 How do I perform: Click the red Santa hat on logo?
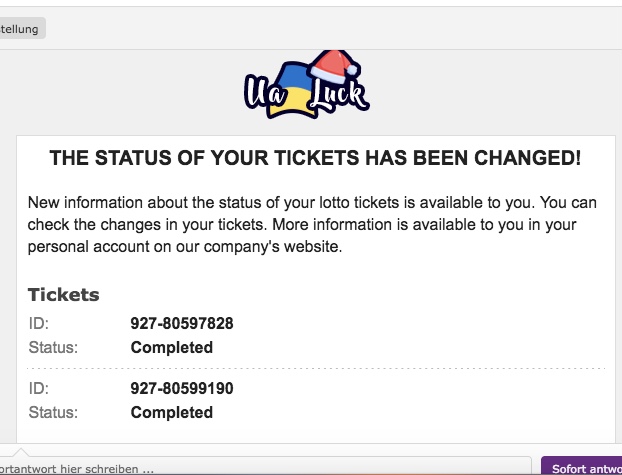pos(334,66)
